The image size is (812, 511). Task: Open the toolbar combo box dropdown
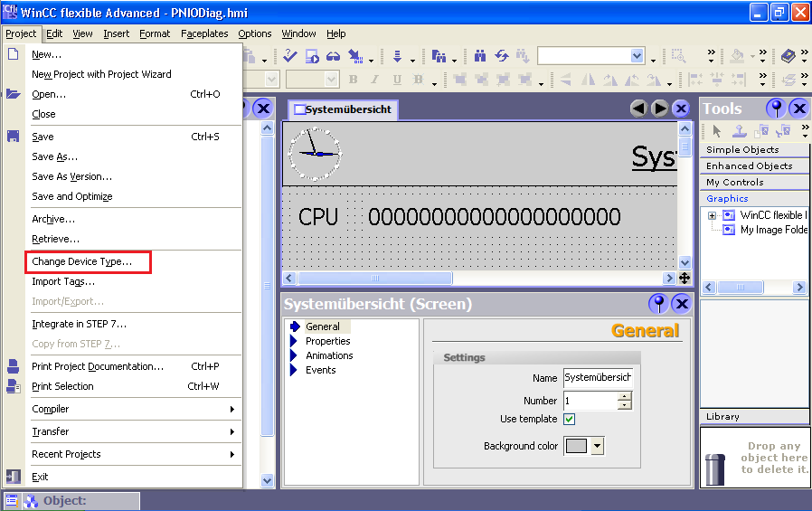tap(637, 56)
